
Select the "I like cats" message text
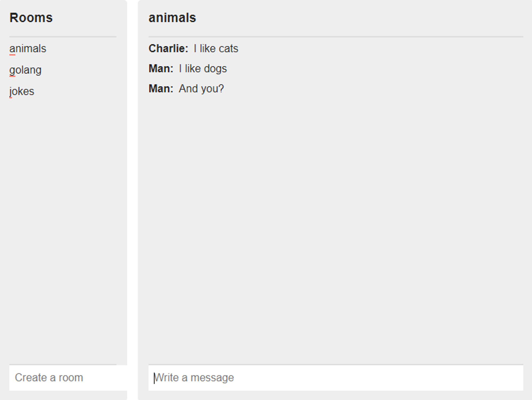(x=216, y=49)
